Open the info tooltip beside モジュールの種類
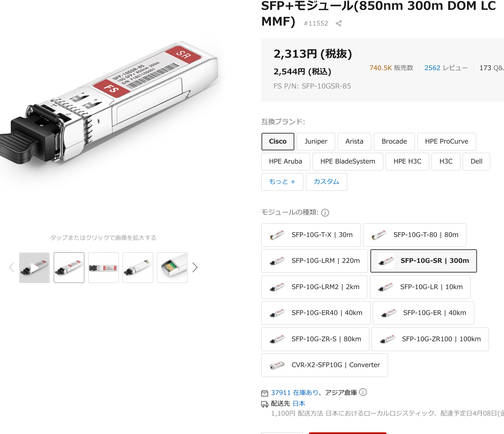Screen dimensions: 504x434 pyautogui.click(x=325, y=213)
